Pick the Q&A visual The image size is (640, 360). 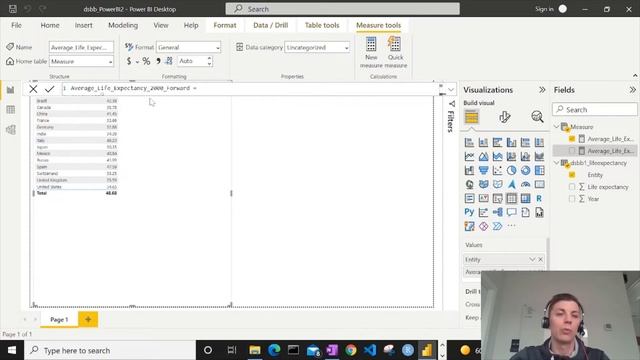click(511, 212)
